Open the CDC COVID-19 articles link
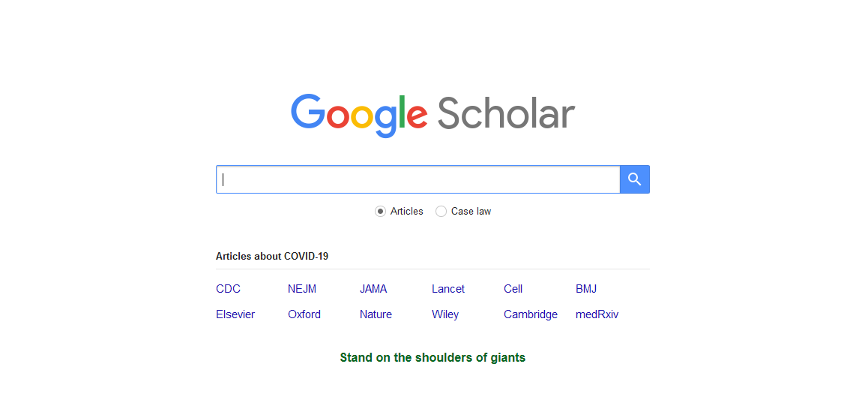868x418 pixels. click(228, 289)
